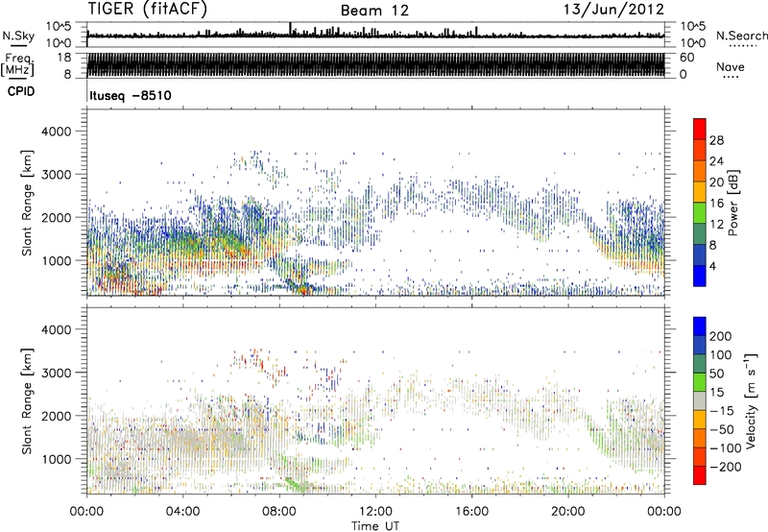Click the Nave legend label
The width and height of the screenshot is (768, 532).
click(x=731, y=66)
